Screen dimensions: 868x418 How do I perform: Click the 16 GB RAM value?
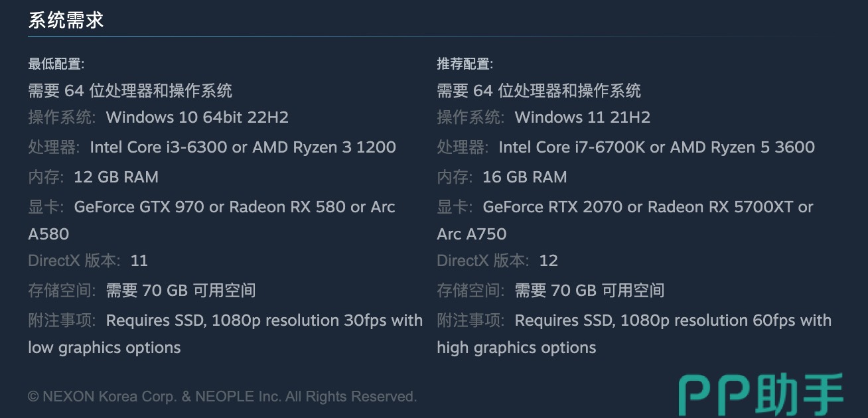pos(525,177)
